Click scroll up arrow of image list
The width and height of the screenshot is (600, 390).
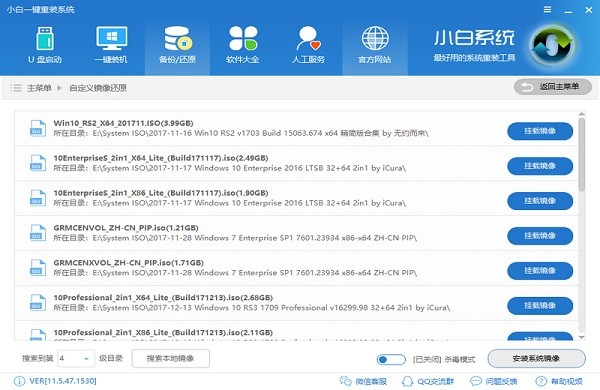[582, 114]
